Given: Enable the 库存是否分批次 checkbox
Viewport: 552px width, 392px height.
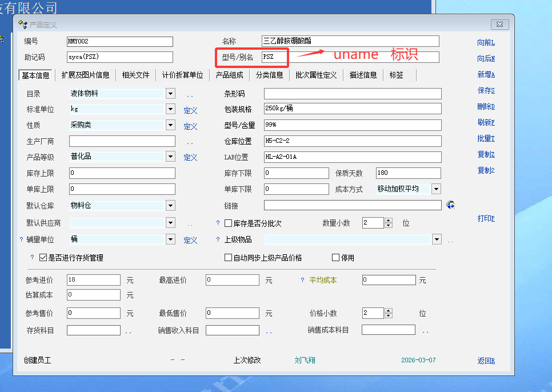Looking at the screenshot, I should (x=228, y=223).
